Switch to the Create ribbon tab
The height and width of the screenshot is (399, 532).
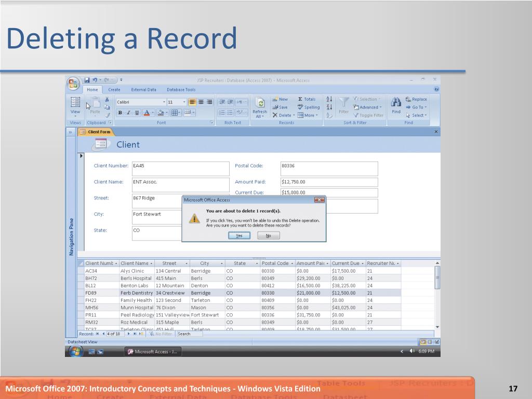pos(114,89)
